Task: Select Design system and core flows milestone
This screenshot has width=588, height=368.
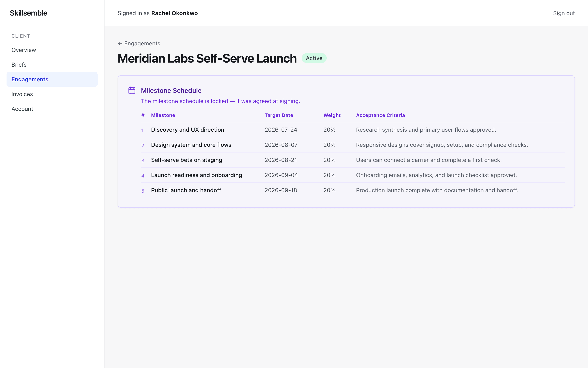Action: [x=191, y=145]
